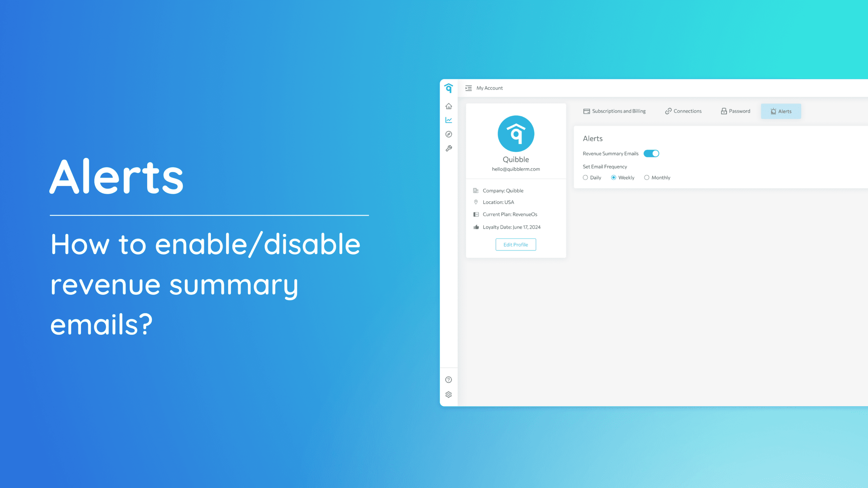The width and height of the screenshot is (868, 488).
Task: Click the building icon beside Company
Action: click(x=476, y=191)
